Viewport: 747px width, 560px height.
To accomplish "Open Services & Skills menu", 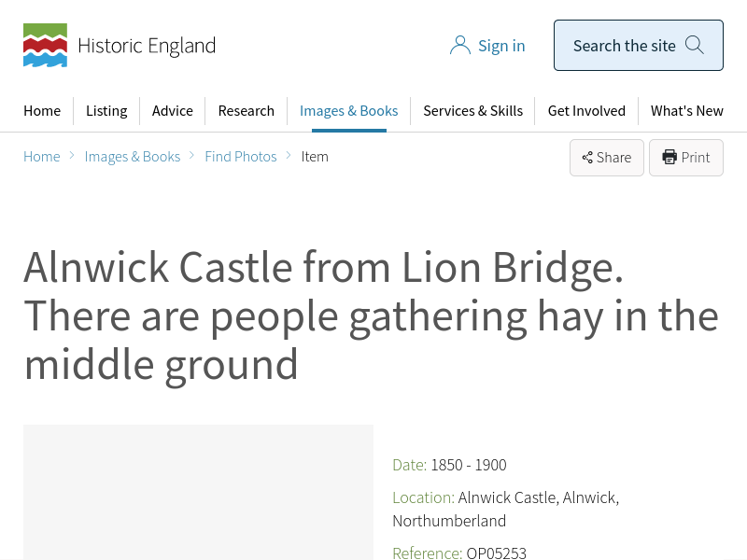I will [x=472, y=111].
